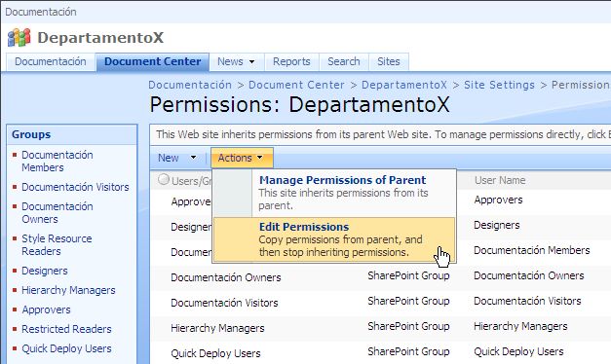Open the Documentación top navigation tab
611x364 pixels.
click(x=51, y=62)
